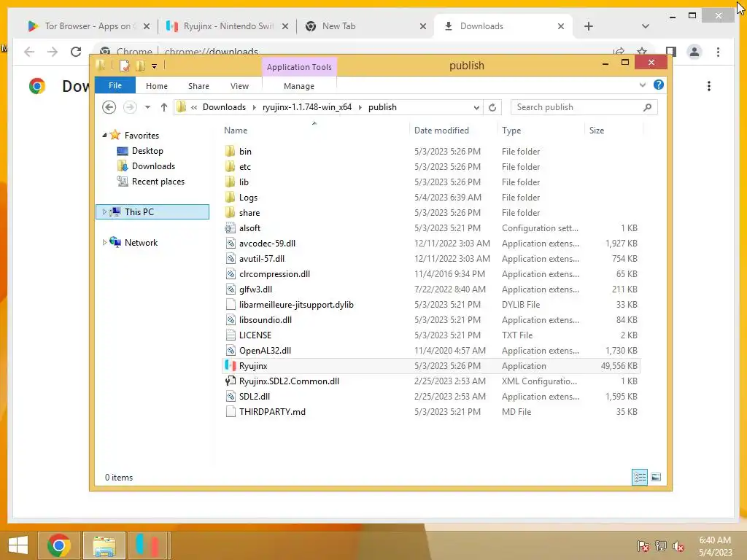
Task: Select the THIRDPARTY.md file icon
Action: point(230,411)
